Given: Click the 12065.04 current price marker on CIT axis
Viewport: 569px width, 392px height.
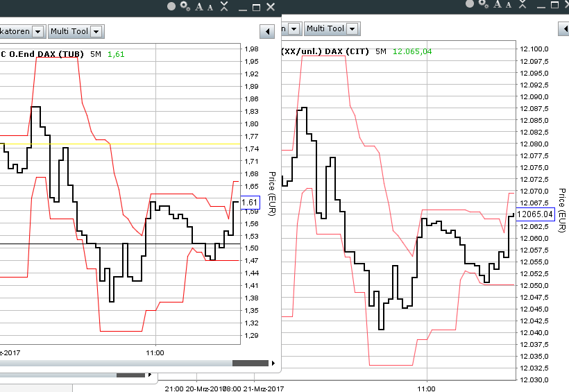Looking at the screenshot, I should [x=535, y=214].
